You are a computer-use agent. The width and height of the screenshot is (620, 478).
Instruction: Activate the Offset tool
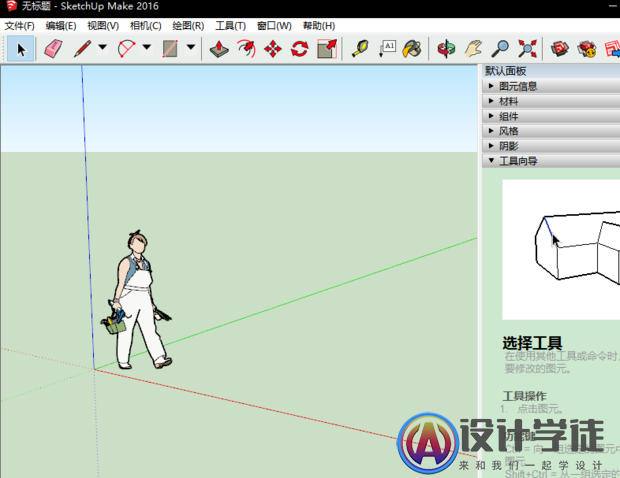click(x=246, y=49)
